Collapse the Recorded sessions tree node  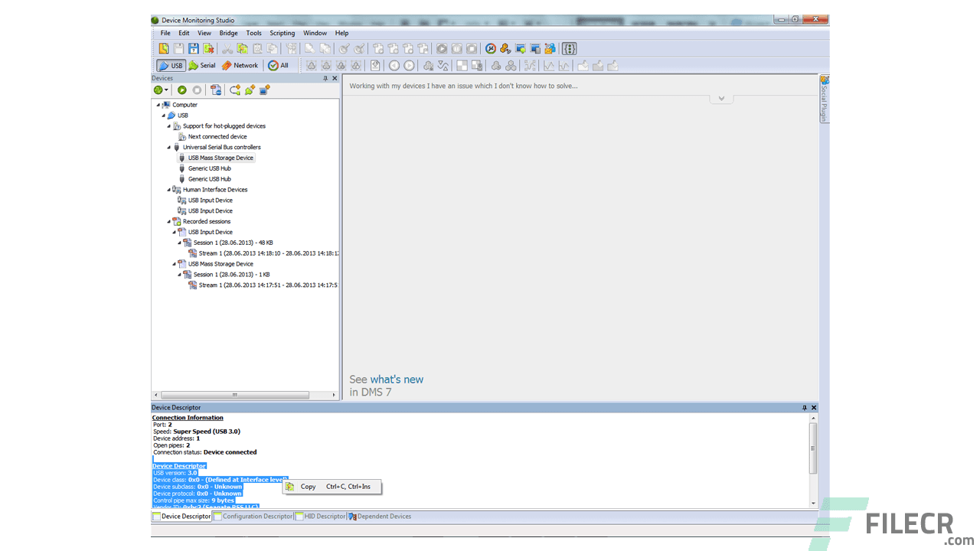168,221
